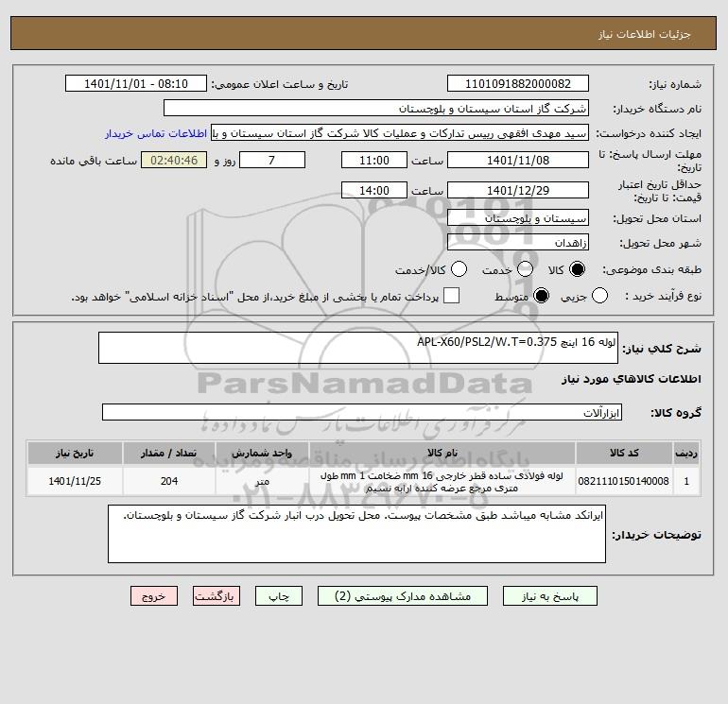Image resolution: width=728 pixels, height=704 pixels.
Task: Click the تاریخ نیاز column header
Action: point(75,453)
